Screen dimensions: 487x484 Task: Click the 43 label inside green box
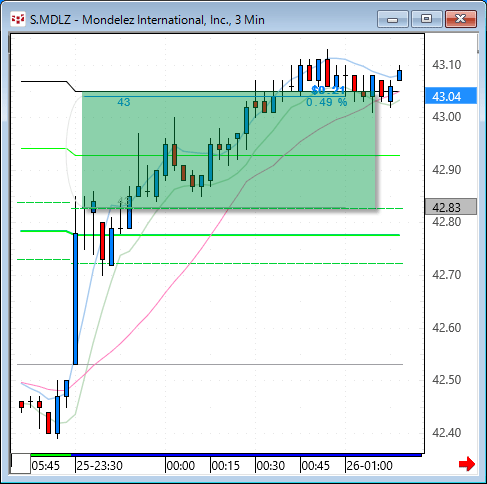click(124, 102)
